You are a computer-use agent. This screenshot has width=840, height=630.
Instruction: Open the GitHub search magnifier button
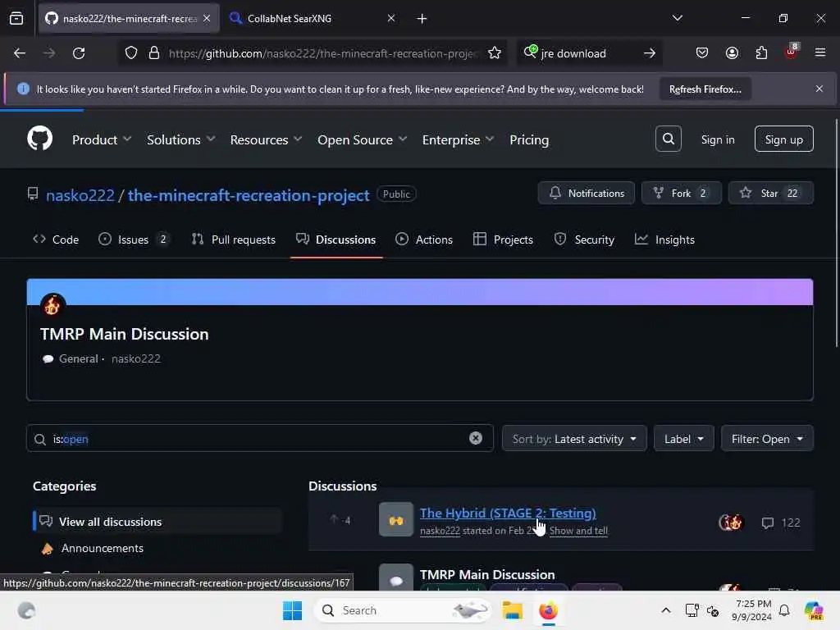click(x=668, y=139)
